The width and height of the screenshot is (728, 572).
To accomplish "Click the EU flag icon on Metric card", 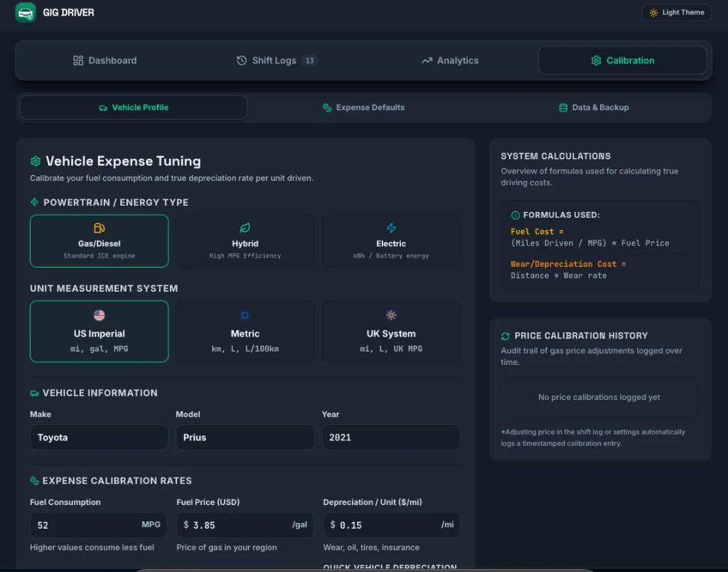I will (x=245, y=315).
